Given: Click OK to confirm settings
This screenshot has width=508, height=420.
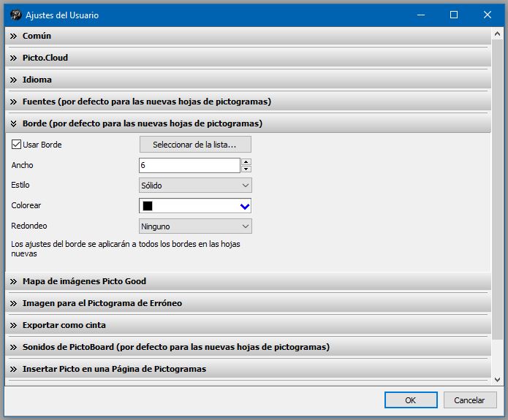Looking at the screenshot, I should click(x=411, y=400).
